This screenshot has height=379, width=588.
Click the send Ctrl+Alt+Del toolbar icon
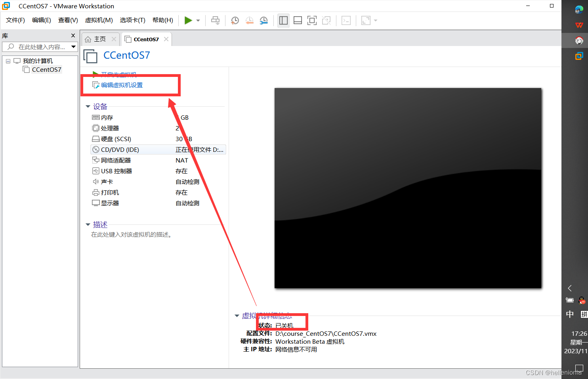tap(215, 20)
